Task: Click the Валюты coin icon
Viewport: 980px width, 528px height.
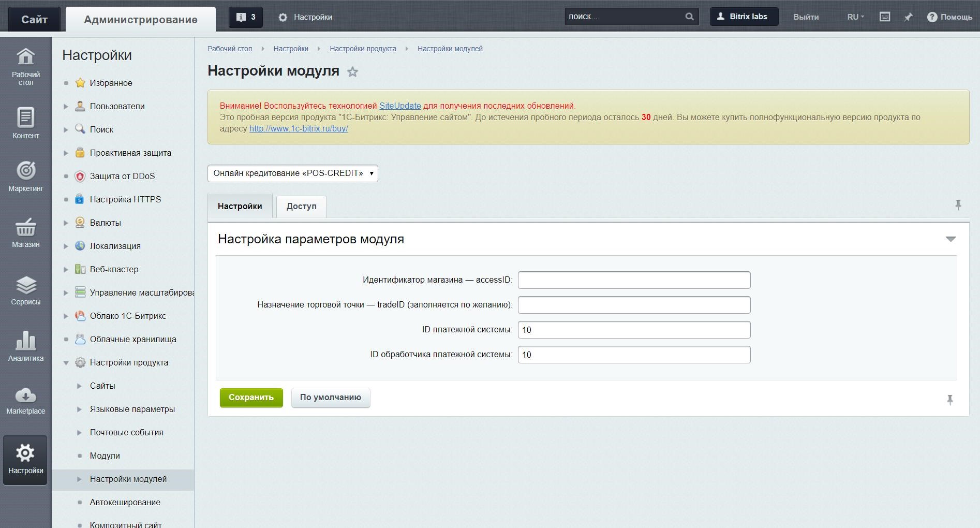Action: pyautogui.click(x=80, y=223)
